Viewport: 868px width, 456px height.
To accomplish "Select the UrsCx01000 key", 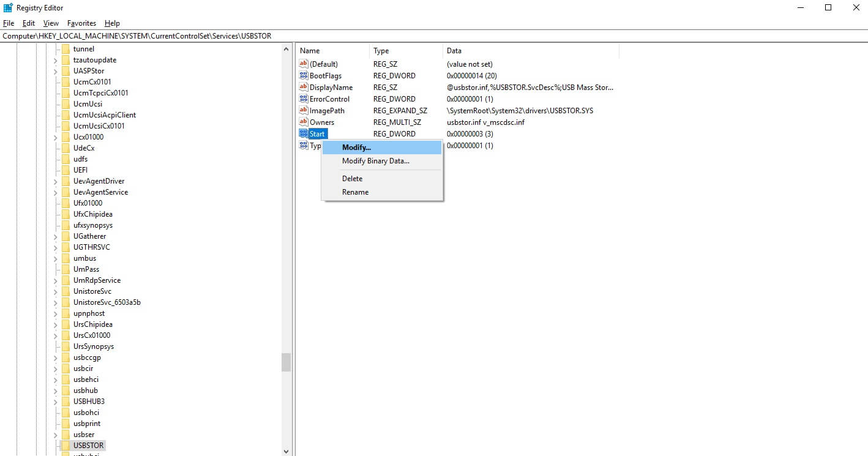I will pyautogui.click(x=92, y=335).
